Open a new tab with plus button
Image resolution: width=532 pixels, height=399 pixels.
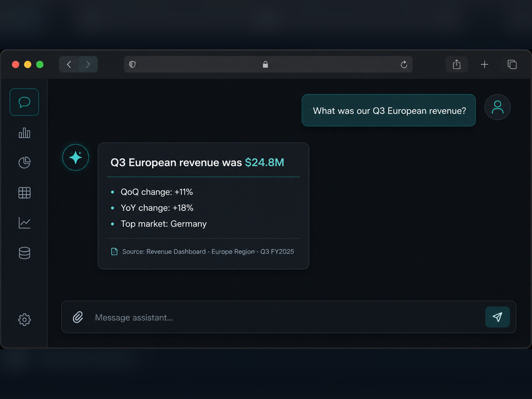click(x=485, y=64)
